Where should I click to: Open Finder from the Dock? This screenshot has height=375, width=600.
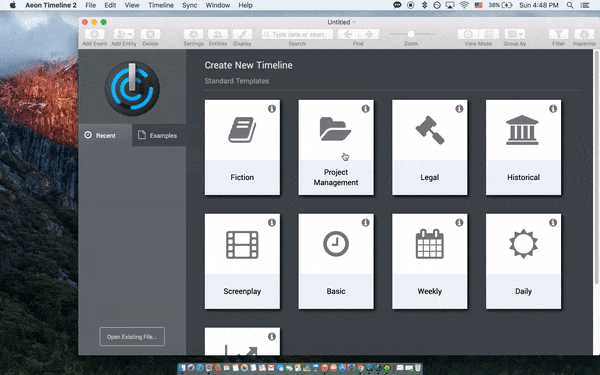[182, 368]
